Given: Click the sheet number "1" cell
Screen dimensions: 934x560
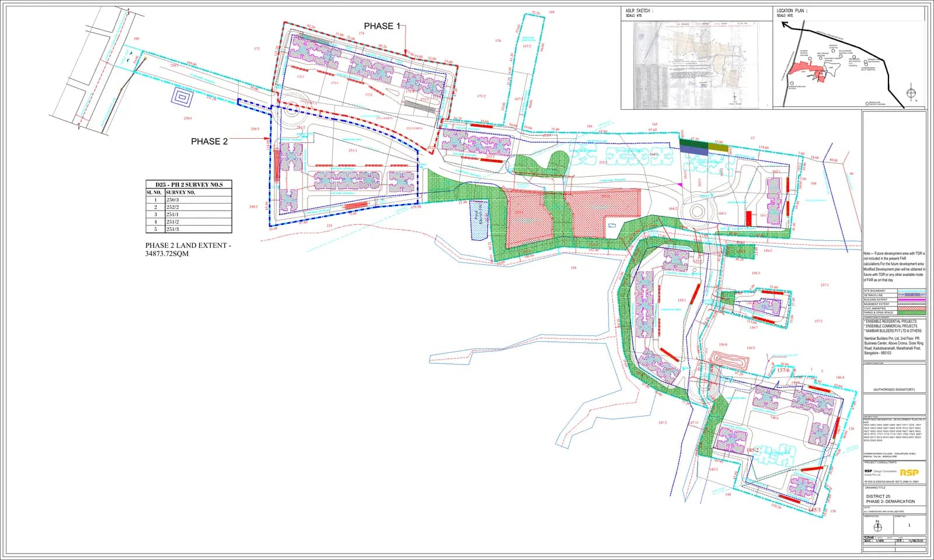Looking at the screenshot, I should tap(908, 525).
